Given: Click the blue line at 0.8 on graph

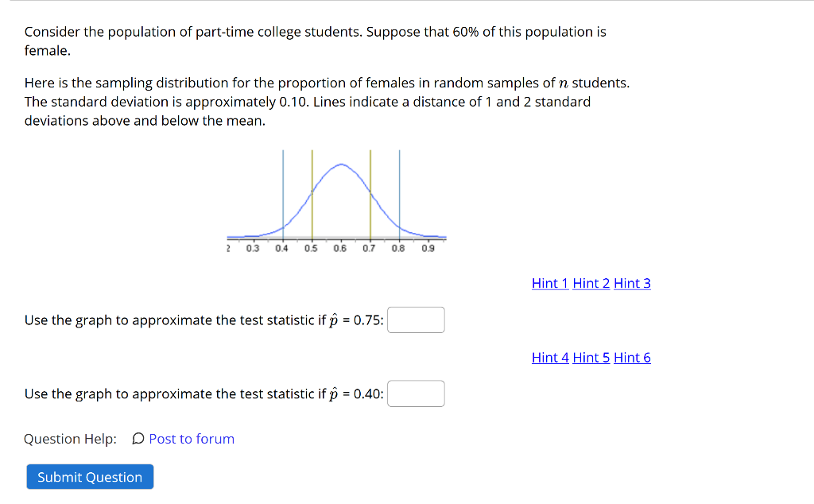Looking at the screenshot, I should point(398,195).
